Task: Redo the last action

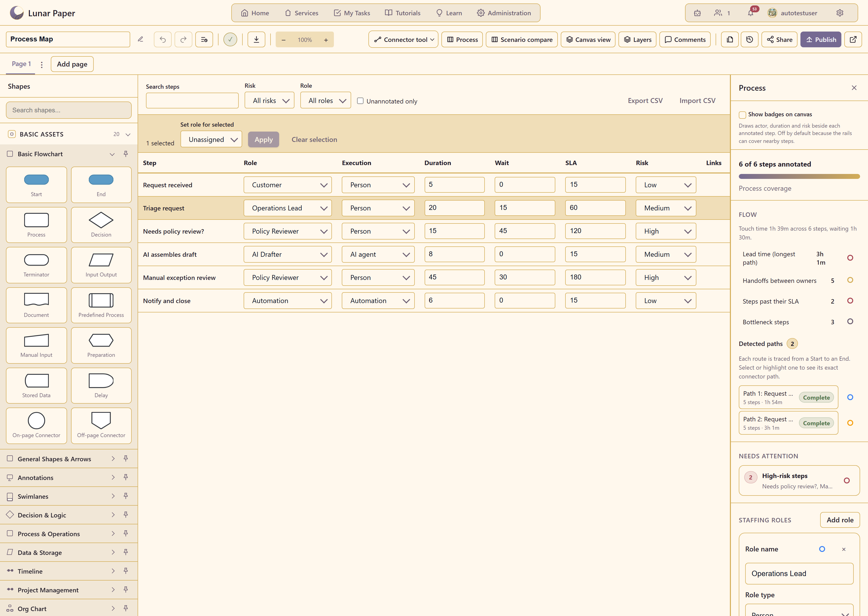Action: tap(183, 39)
